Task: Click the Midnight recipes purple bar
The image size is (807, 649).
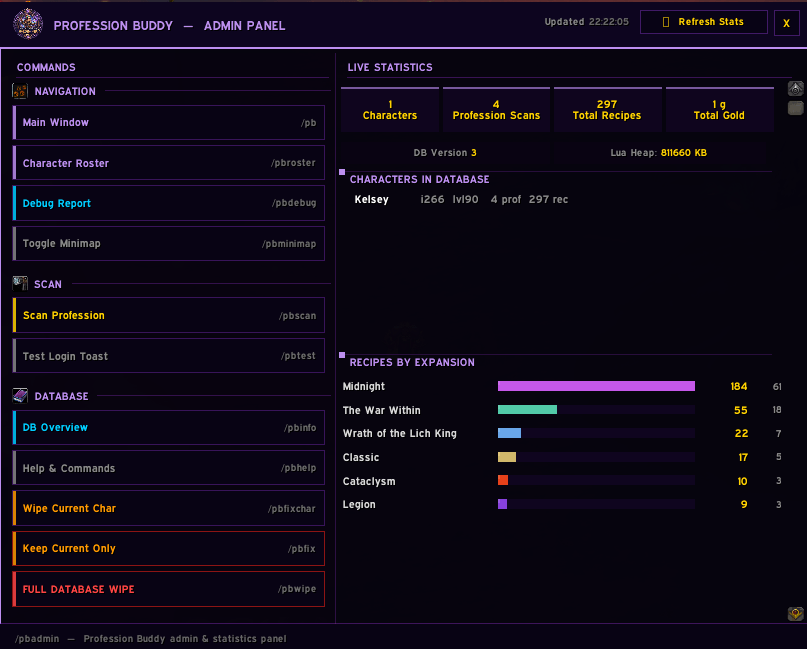Action: (x=596, y=386)
